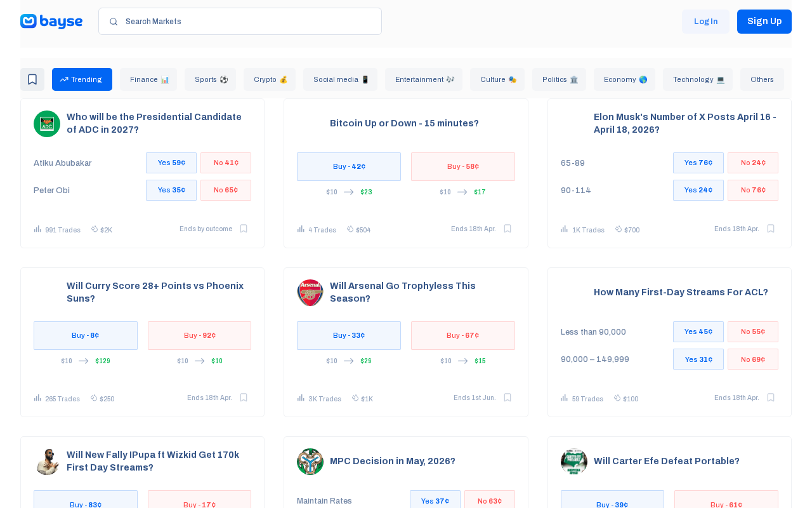Click Buy 67¢ on Arsenal market
This screenshot has height=508, width=812.
463,336
